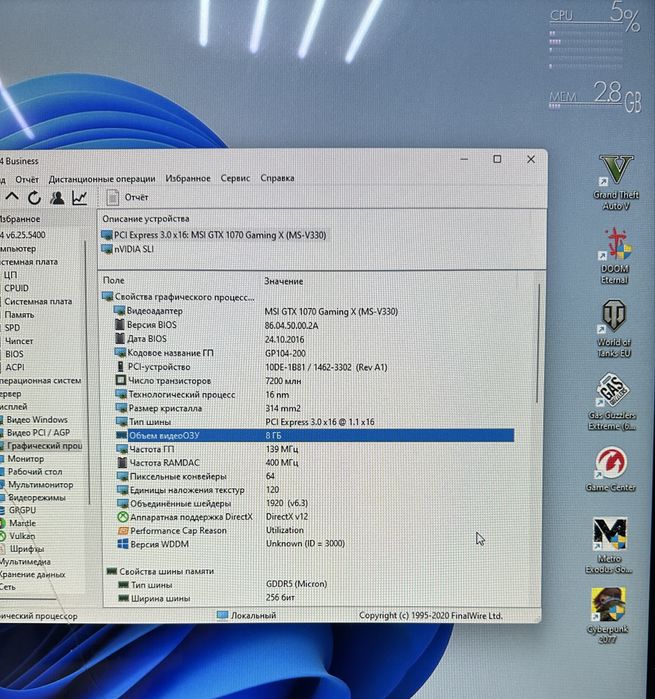
Task: Select Системная плата sub-item
Action: click(x=38, y=301)
